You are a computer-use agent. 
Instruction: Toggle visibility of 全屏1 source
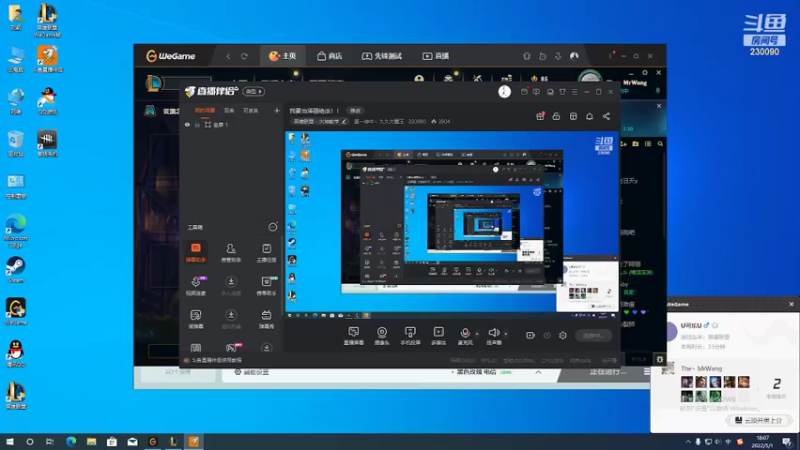click(187, 124)
